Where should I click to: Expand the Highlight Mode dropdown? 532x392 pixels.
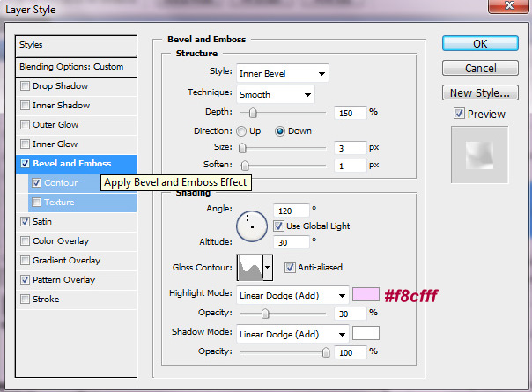[x=292, y=295]
